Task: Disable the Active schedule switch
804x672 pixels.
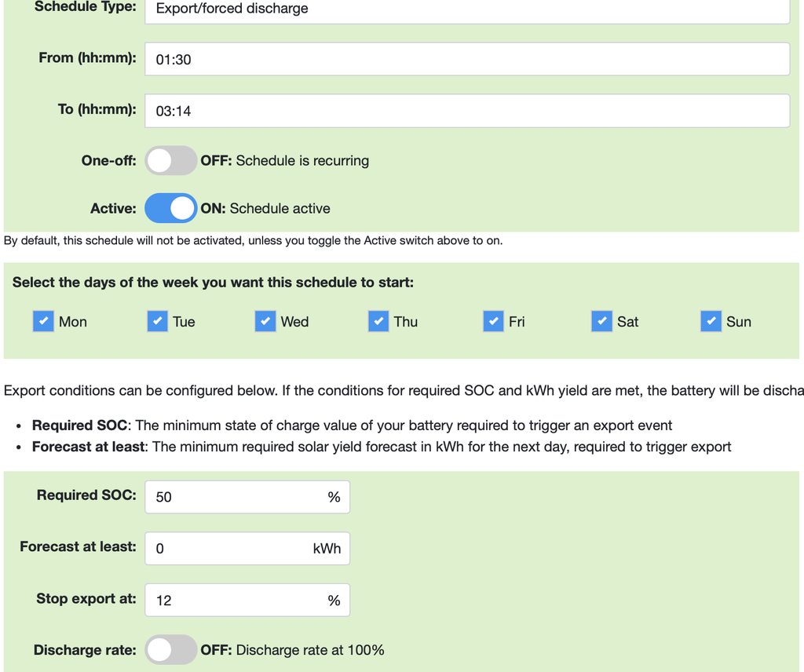Action: (x=170, y=208)
